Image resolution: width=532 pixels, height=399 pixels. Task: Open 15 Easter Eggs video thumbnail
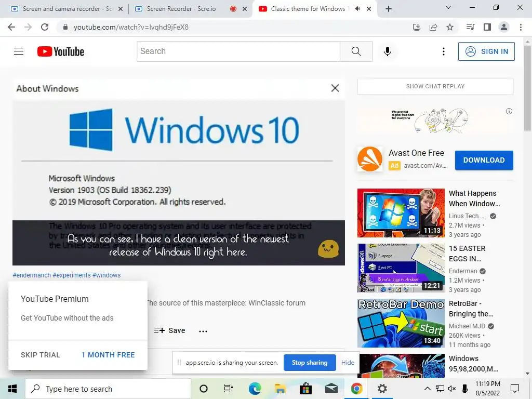(x=401, y=268)
